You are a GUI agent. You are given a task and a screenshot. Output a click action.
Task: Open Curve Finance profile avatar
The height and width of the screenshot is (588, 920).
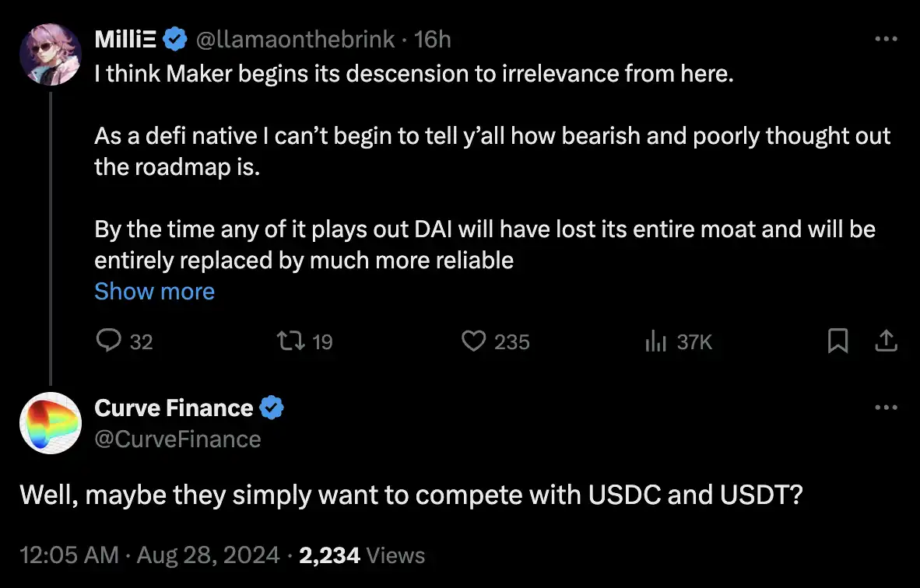pos(51,423)
